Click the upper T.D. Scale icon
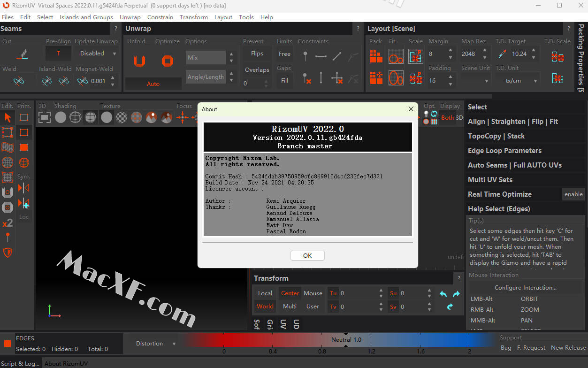Viewport: 588px width, 368px height. [x=557, y=57]
